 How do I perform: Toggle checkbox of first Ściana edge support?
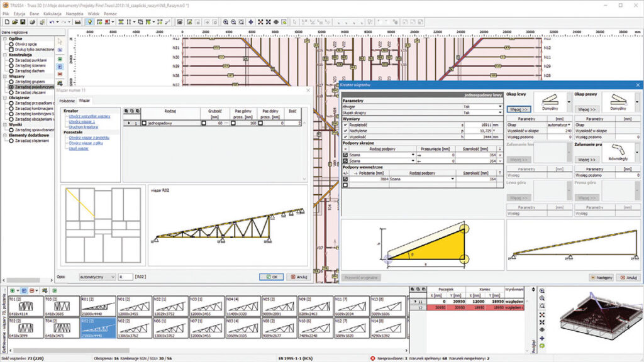[x=345, y=155]
